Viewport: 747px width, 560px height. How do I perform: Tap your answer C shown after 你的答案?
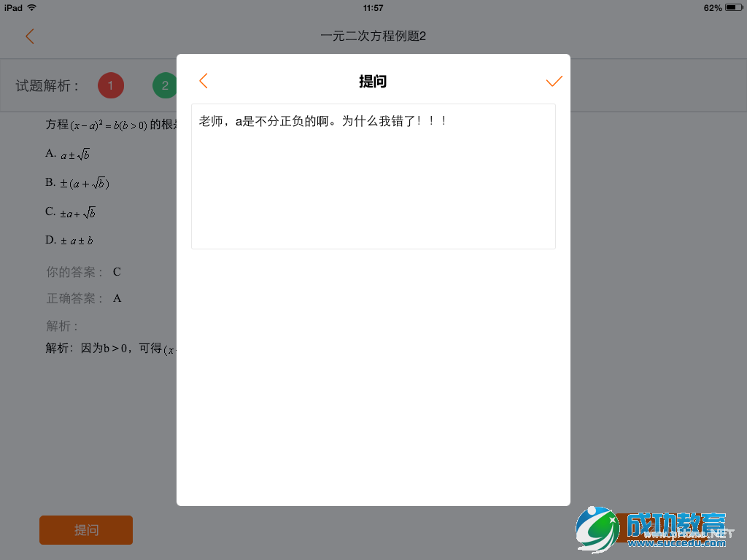coord(116,271)
